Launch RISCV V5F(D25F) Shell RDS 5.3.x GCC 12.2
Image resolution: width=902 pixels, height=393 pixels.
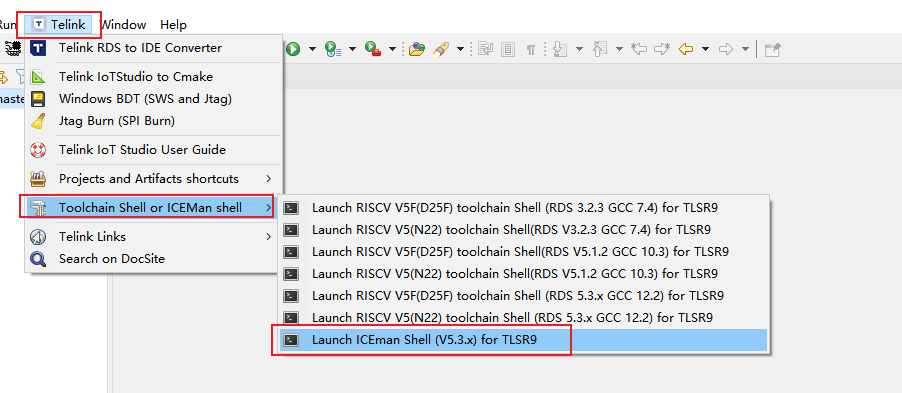(523, 296)
